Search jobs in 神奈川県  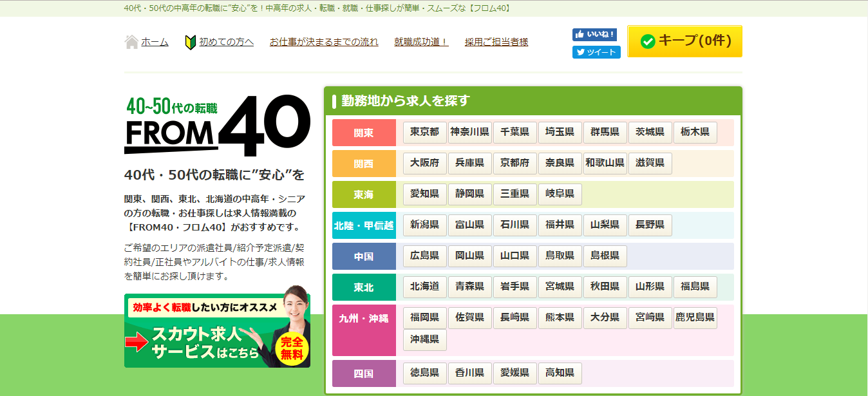[470, 132]
